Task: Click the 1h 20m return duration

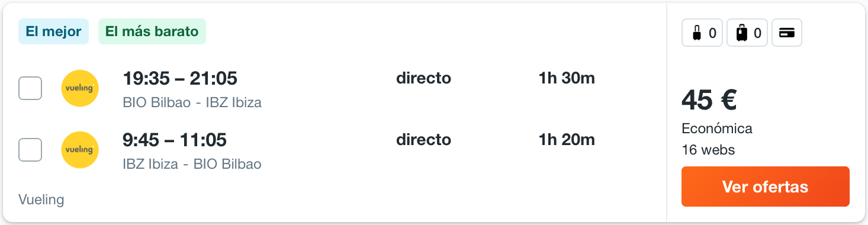Action: pos(567,140)
